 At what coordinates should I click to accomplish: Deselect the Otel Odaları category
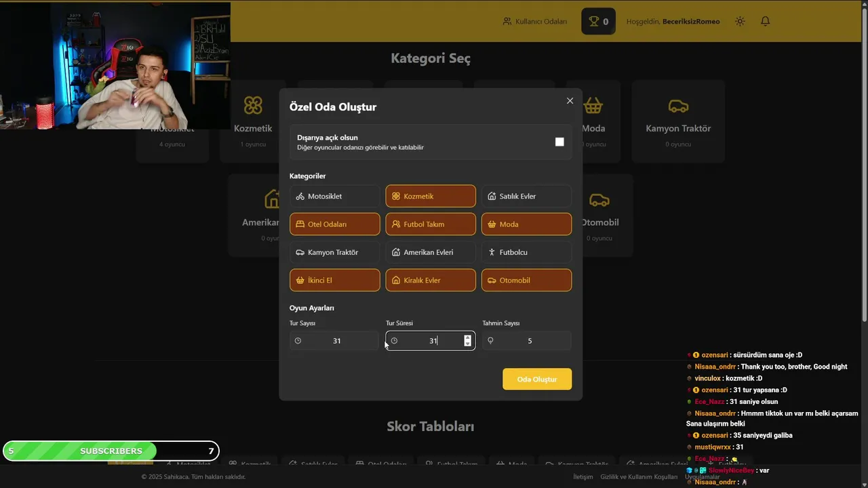coord(335,224)
